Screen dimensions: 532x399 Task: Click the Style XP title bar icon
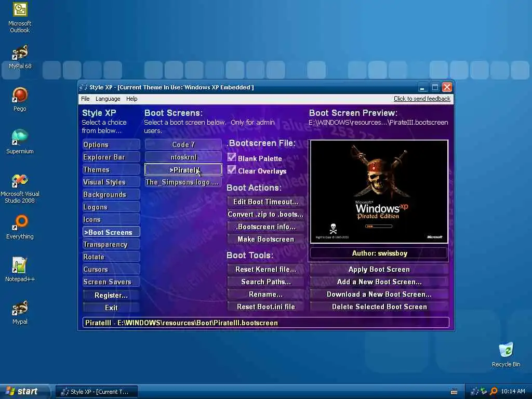(x=83, y=87)
